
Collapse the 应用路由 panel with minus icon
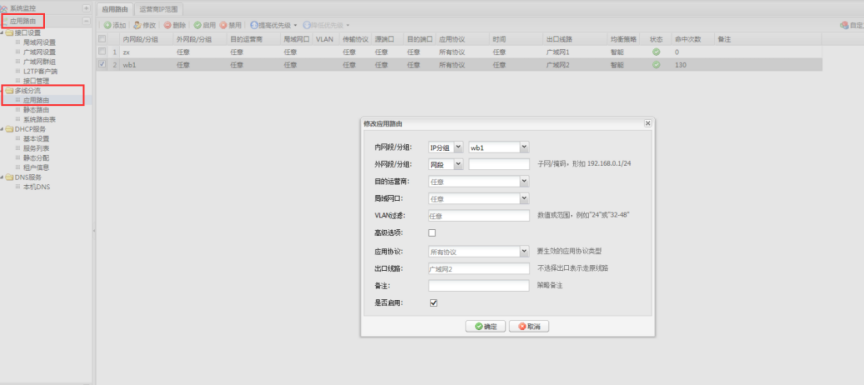(86, 21)
